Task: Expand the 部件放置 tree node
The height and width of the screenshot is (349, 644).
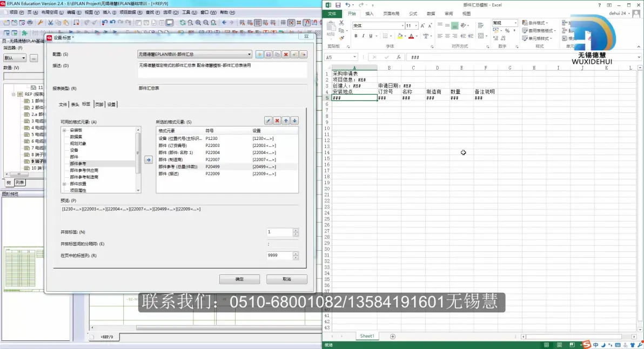Action: coord(64,184)
